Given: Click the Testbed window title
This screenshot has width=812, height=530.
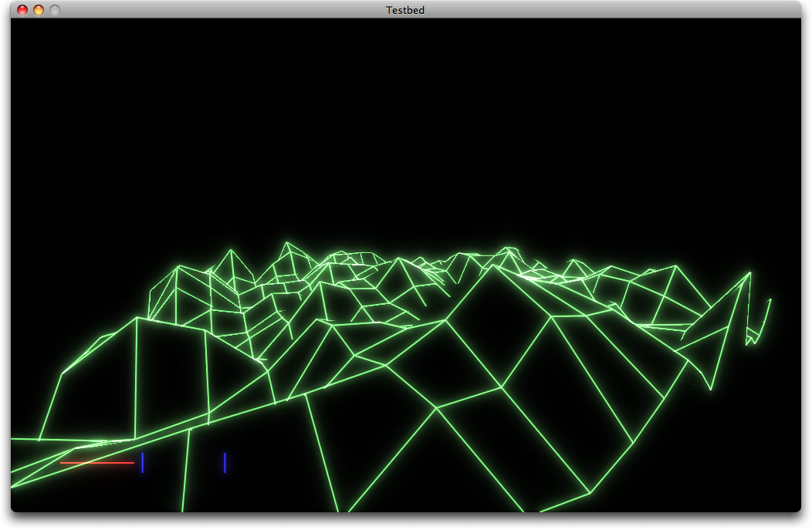Looking at the screenshot, I should coord(405,10).
